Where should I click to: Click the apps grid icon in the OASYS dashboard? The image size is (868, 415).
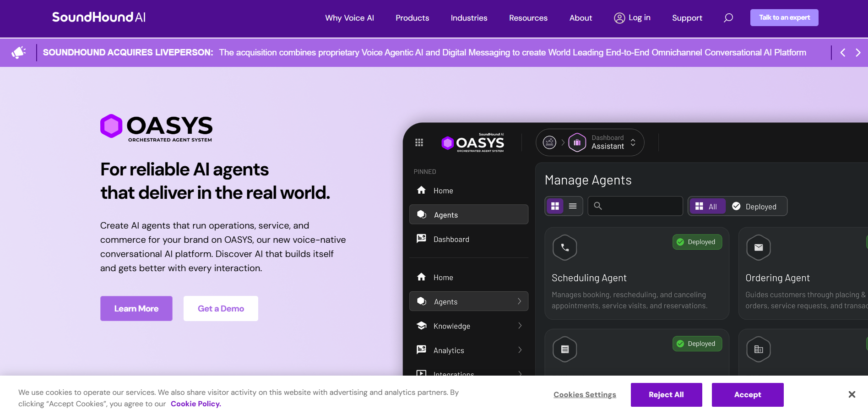419,142
